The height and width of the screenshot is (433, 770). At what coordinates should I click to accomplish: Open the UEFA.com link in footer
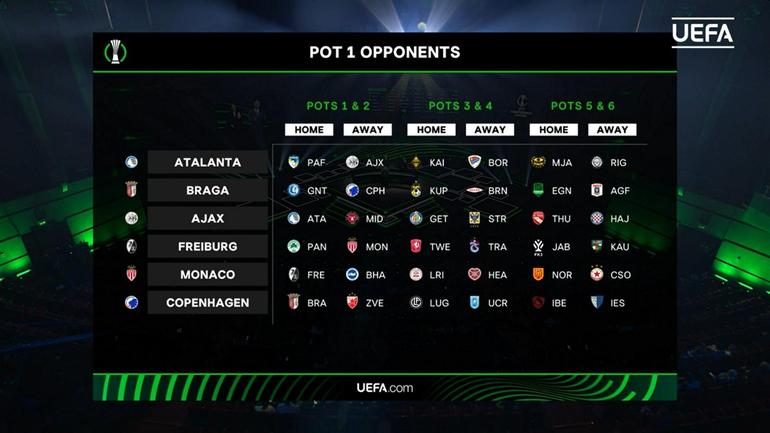point(385,388)
